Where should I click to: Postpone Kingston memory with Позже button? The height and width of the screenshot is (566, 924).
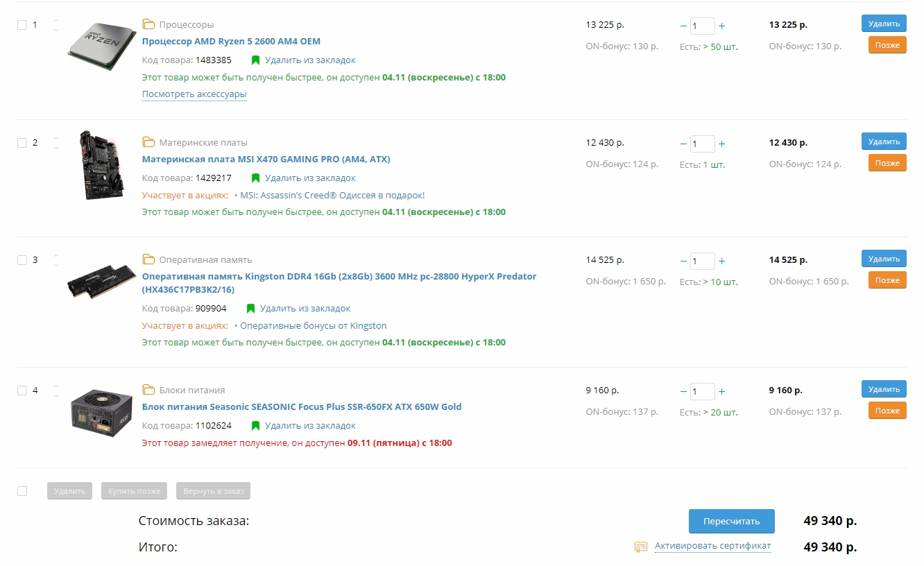(x=887, y=280)
